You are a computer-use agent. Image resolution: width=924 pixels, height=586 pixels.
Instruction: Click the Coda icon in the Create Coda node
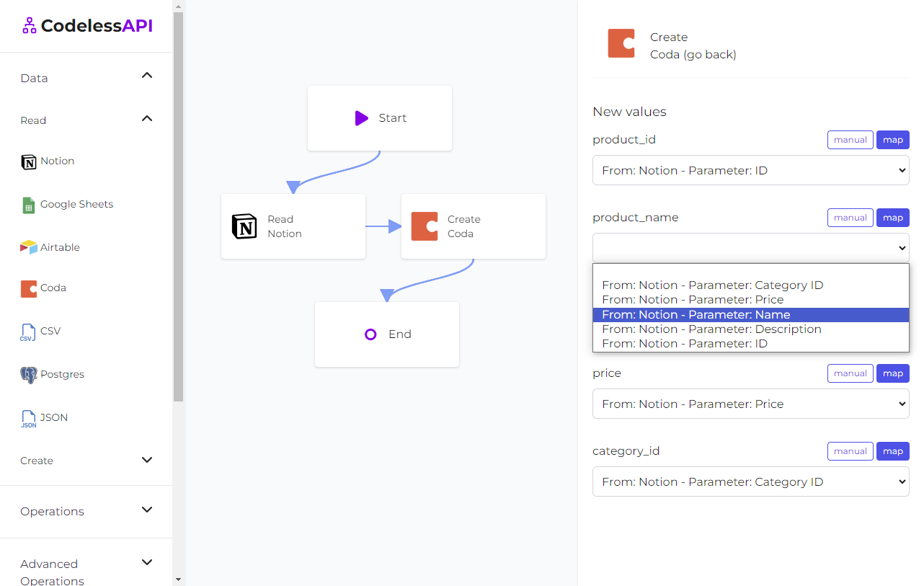(425, 226)
